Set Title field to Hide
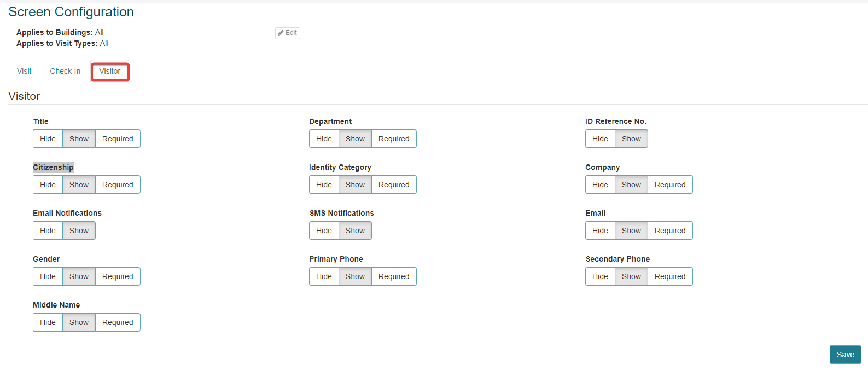This screenshot has width=868, height=372. 48,139
